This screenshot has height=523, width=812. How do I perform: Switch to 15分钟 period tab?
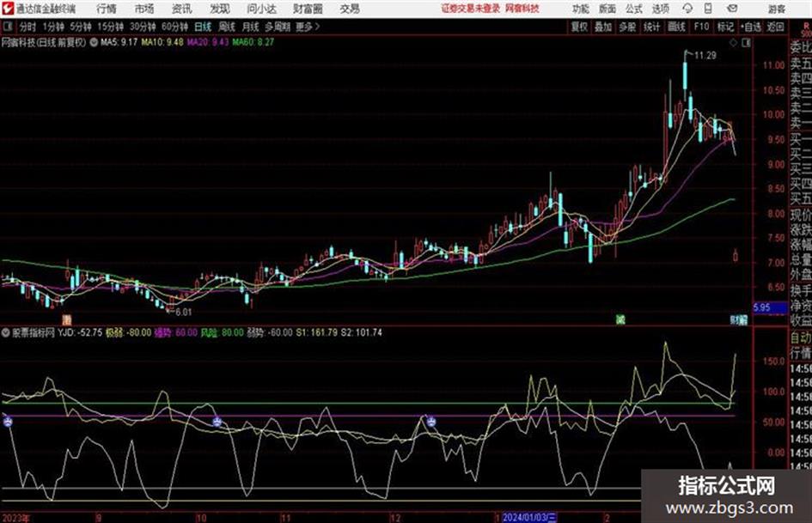click(x=110, y=27)
